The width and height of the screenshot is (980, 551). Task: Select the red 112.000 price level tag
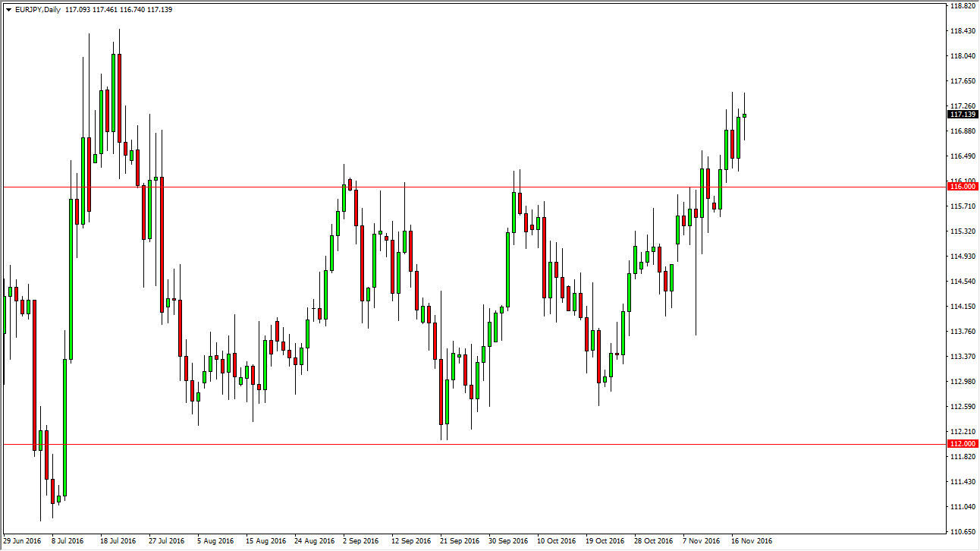[x=963, y=444]
